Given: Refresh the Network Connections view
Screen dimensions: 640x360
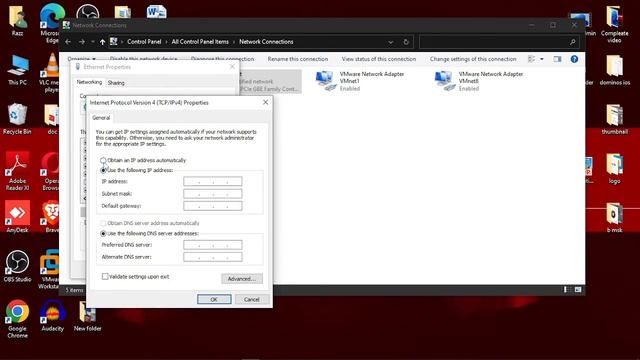Looking at the screenshot, I should tap(406, 42).
